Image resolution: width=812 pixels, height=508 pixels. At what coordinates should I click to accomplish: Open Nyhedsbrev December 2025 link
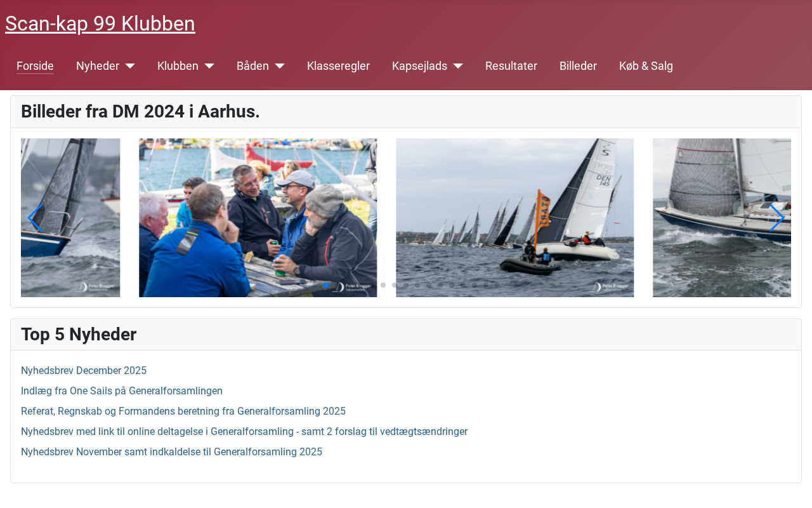pos(84,371)
